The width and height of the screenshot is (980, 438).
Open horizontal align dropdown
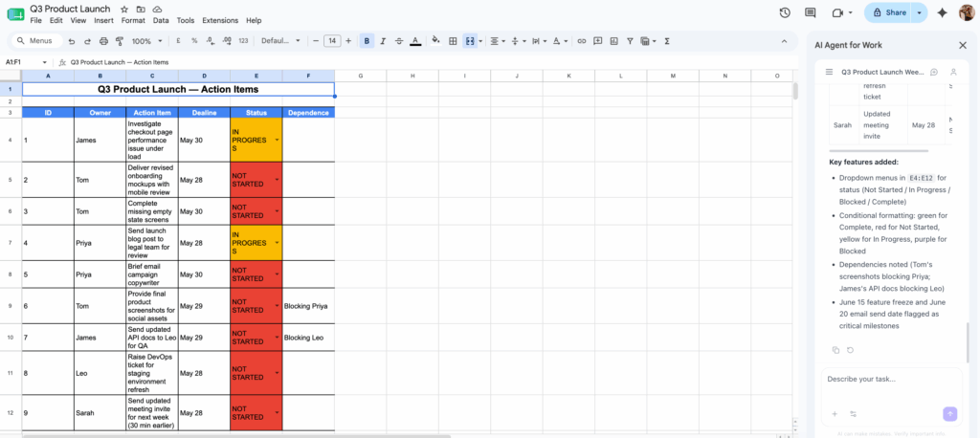click(x=498, y=41)
